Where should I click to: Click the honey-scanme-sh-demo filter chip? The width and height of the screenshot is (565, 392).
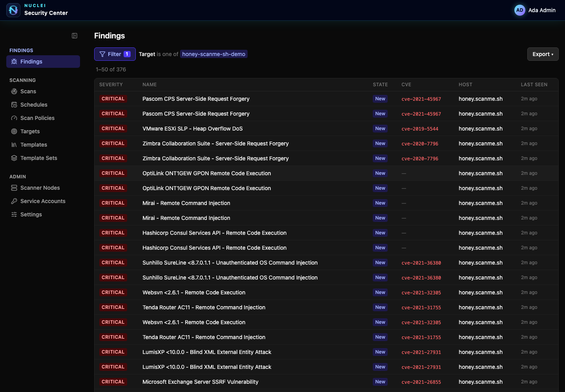214,54
